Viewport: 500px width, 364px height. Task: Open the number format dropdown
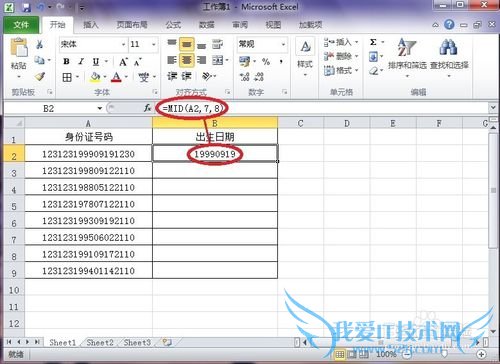click(x=283, y=44)
